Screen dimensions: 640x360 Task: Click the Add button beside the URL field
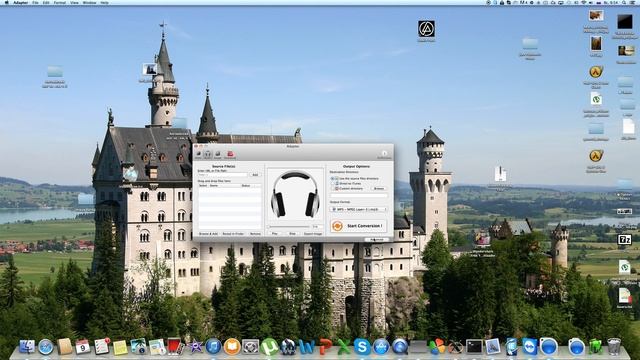[x=255, y=175]
